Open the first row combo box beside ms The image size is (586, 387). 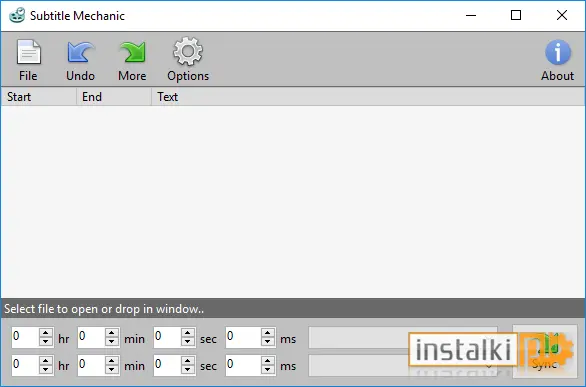click(403, 337)
